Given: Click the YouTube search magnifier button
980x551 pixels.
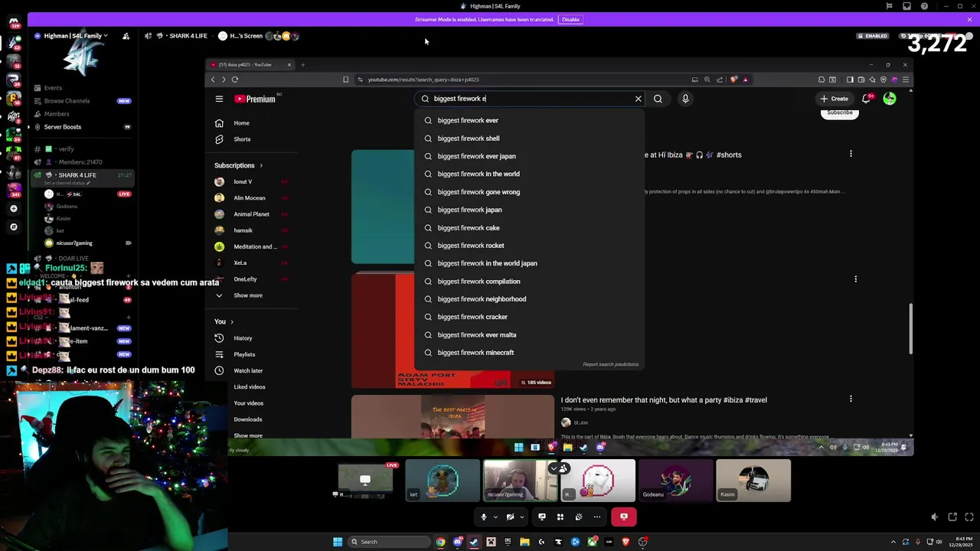Looking at the screenshot, I should tap(658, 99).
